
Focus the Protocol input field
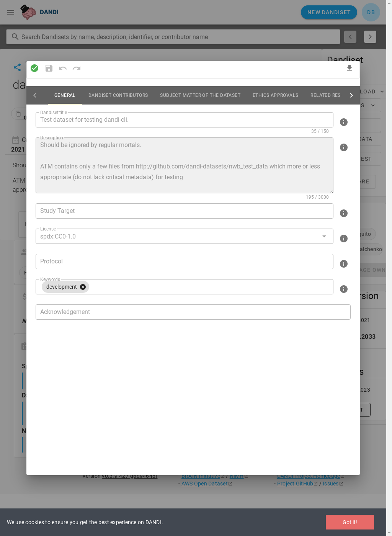[x=185, y=261]
